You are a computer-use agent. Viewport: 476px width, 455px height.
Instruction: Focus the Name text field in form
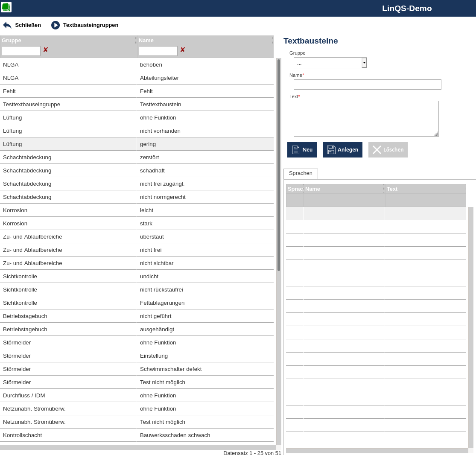(367, 85)
